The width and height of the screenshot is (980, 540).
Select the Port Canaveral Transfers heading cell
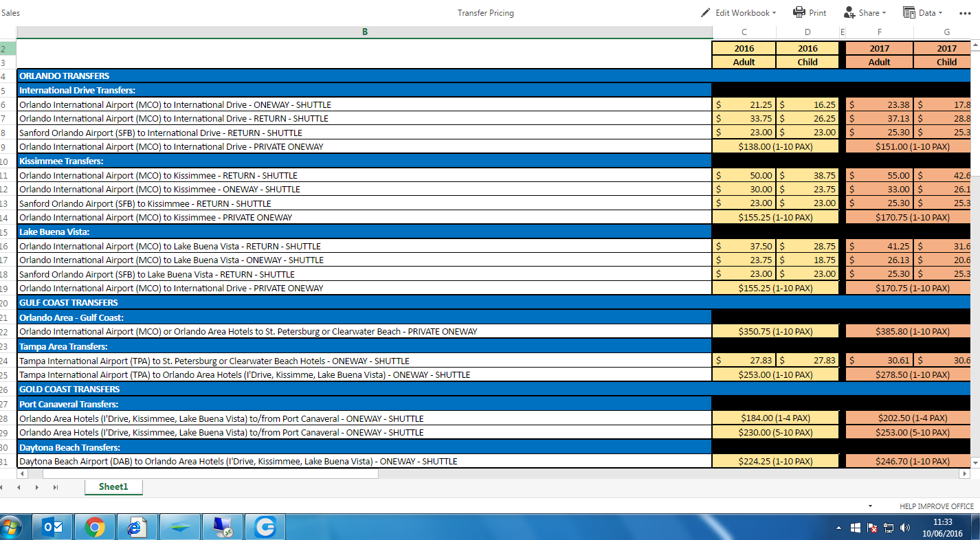click(x=365, y=405)
